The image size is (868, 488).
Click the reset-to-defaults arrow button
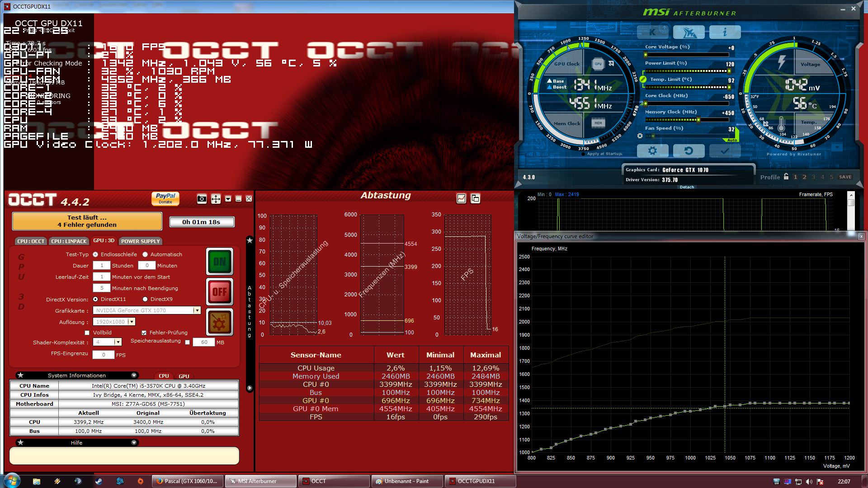(x=688, y=151)
